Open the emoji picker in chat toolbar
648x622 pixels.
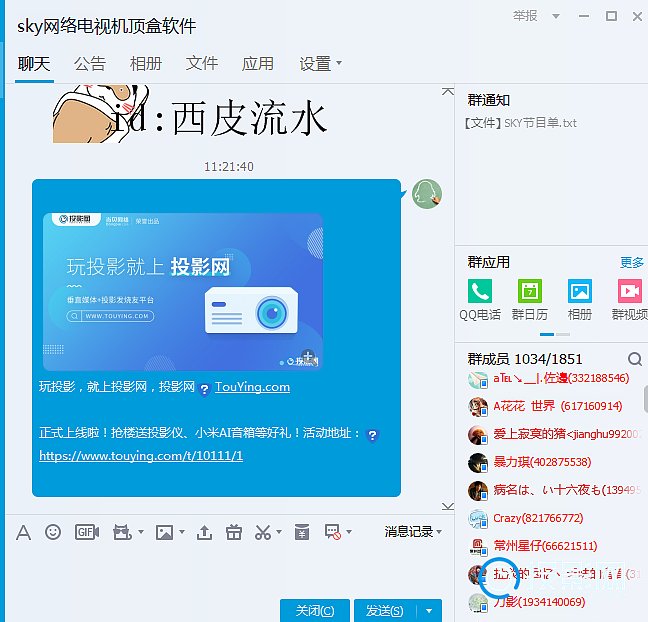point(53,532)
